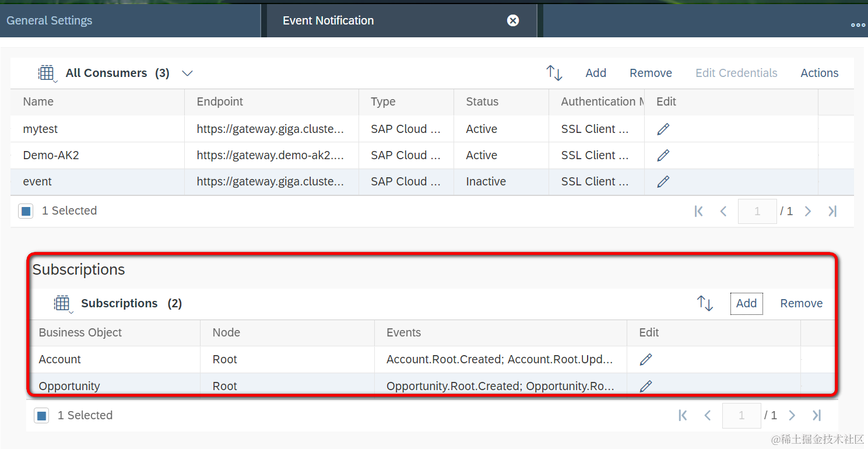The height and width of the screenshot is (449, 868).
Task: Click the Opportunity subscription's pencil edit icon
Action: [x=646, y=385]
